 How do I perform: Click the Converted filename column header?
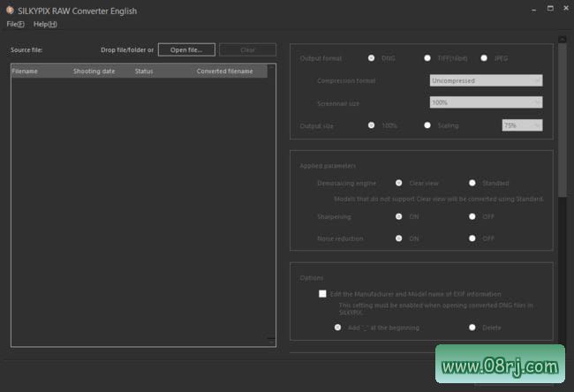coord(225,71)
